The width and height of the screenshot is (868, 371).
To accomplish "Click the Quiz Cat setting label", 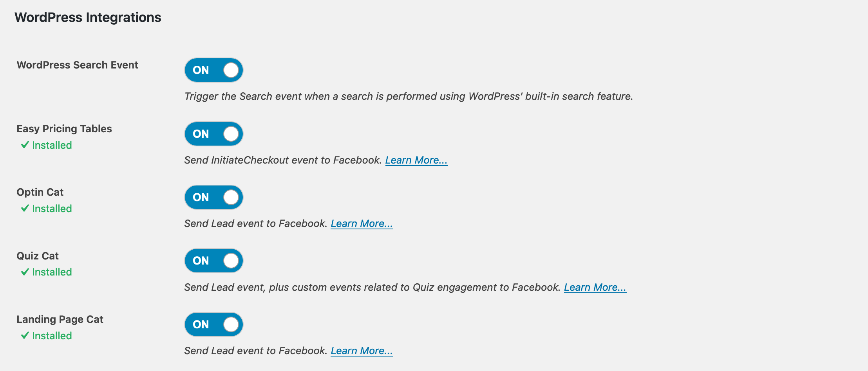I will [x=38, y=256].
